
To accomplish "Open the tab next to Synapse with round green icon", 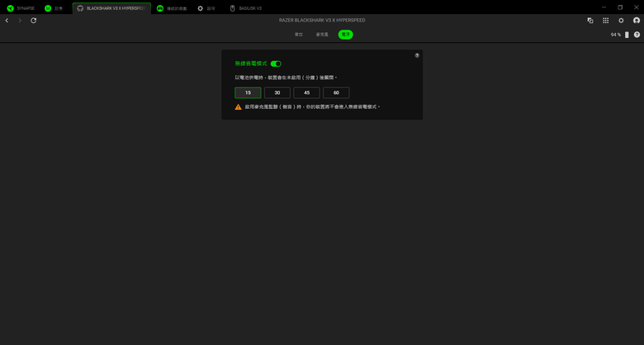I will [x=54, y=8].
